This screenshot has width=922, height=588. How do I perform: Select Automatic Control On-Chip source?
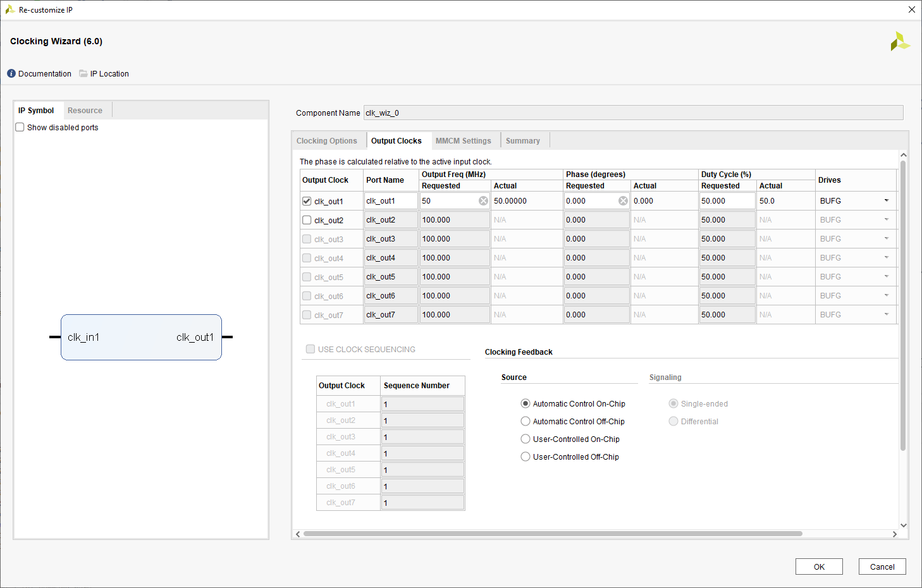[x=526, y=403]
